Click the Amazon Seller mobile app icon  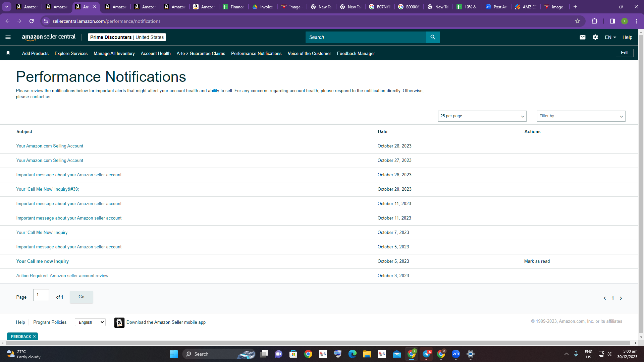[x=119, y=322]
